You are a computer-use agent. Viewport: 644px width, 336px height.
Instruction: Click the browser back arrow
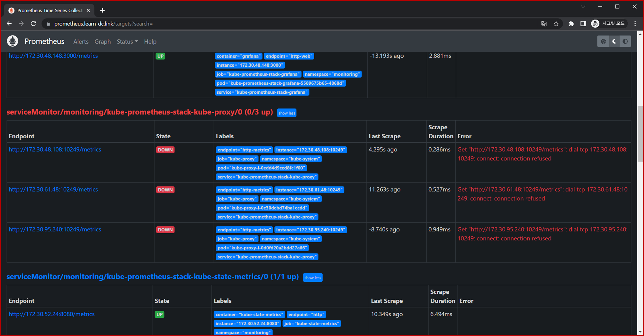click(x=9, y=23)
